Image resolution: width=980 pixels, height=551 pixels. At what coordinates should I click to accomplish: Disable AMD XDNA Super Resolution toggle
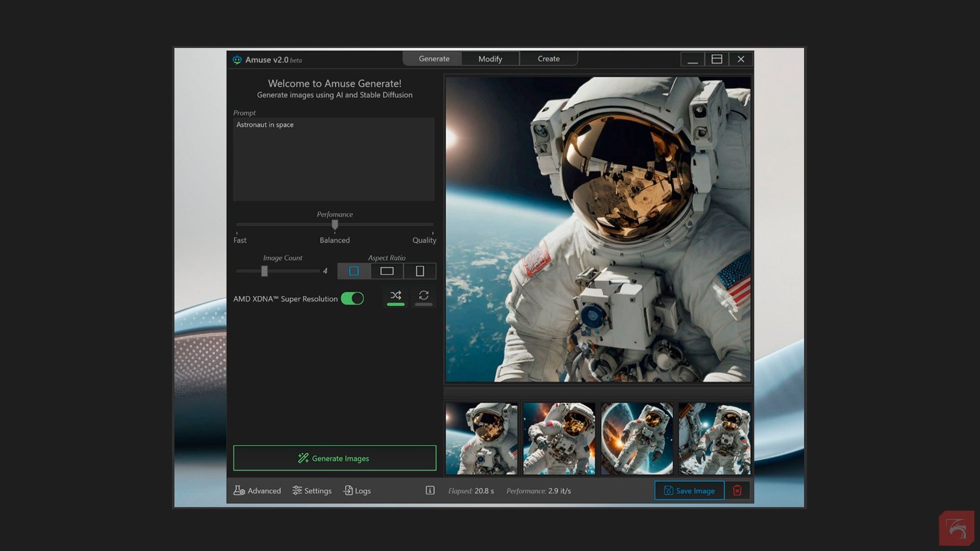(352, 298)
